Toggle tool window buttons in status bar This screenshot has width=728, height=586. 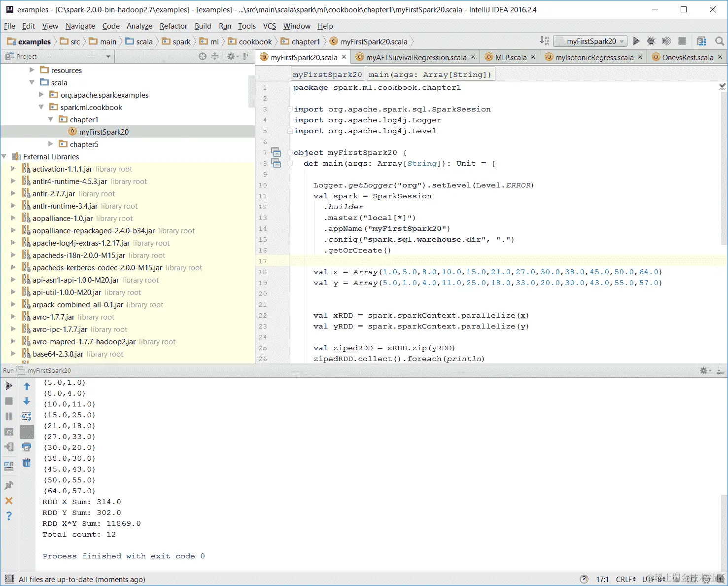coord(9,579)
